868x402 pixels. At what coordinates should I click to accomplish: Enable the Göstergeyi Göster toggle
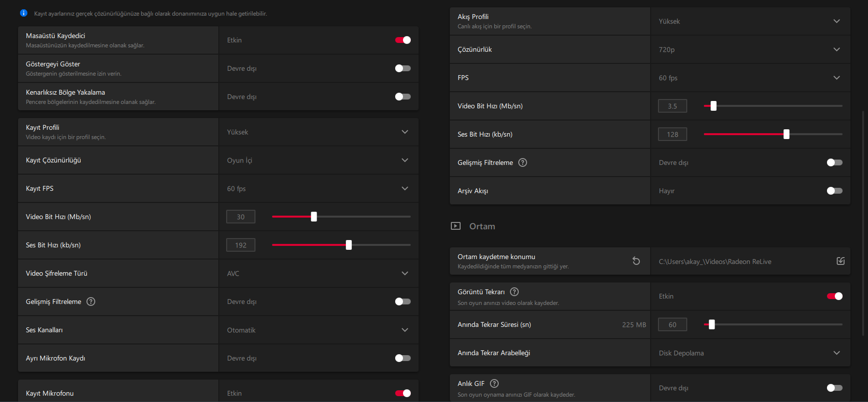tap(403, 68)
